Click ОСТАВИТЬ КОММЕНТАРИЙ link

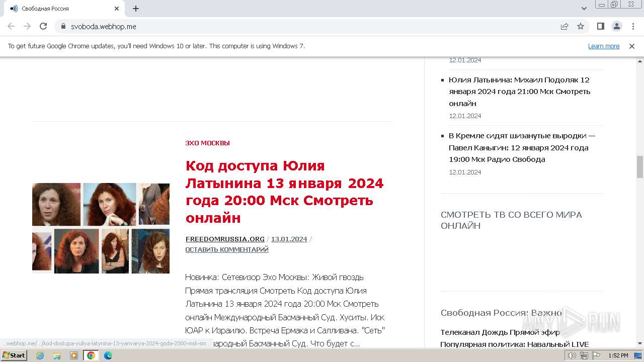tap(227, 250)
